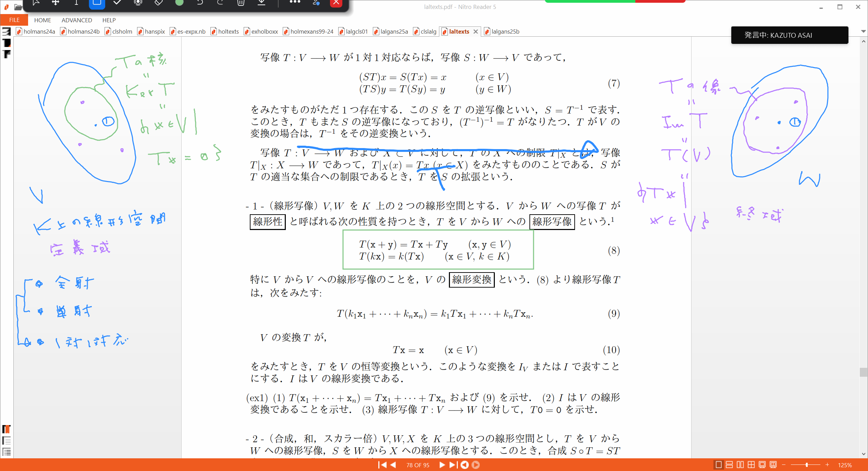Select the checkmark stamp tool
The image size is (868, 471).
[x=118, y=3]
